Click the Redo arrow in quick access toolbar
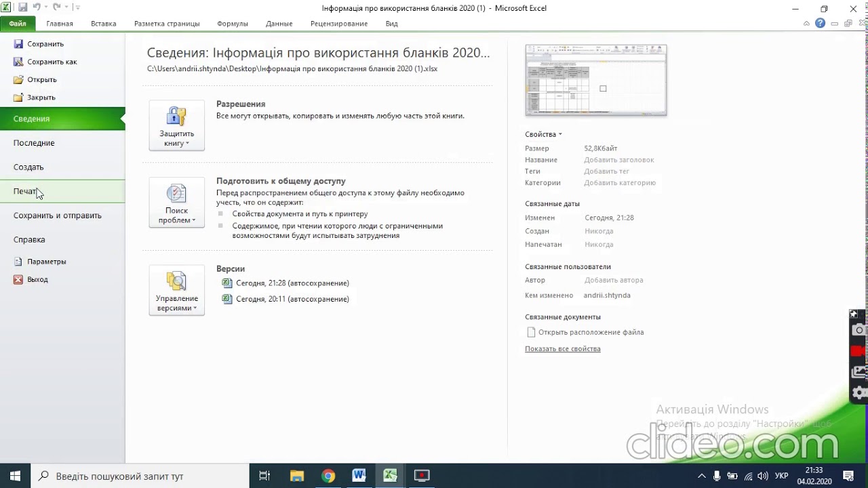This screenshot has width=868, height=488. (x=56, y=7)
